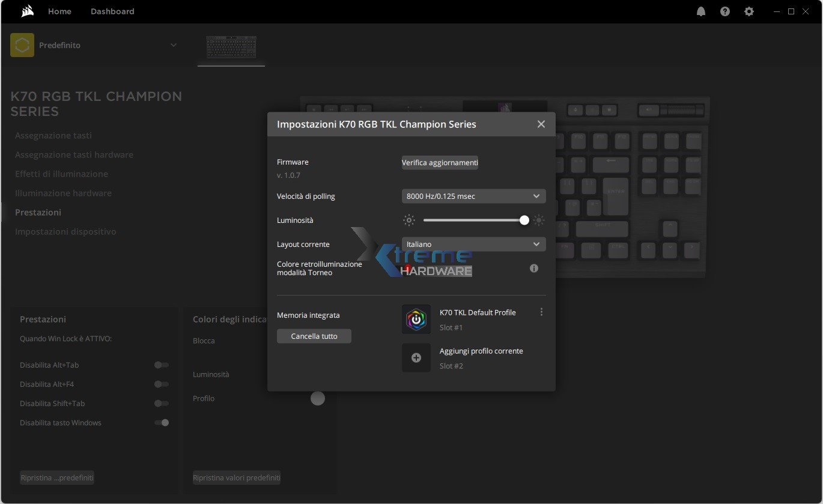Click the plus icon for Slot #2
The width and height of the screenshot is (823, 504).
pos(416,358)
